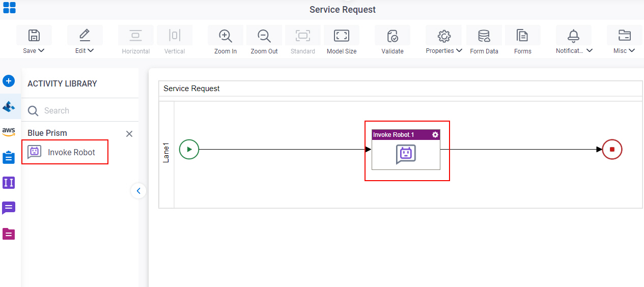The height and width of the screenshot is (287, 644).
Task: Click the ACTIVITY LIBRARY heading
Action: (x=62, y=83)
